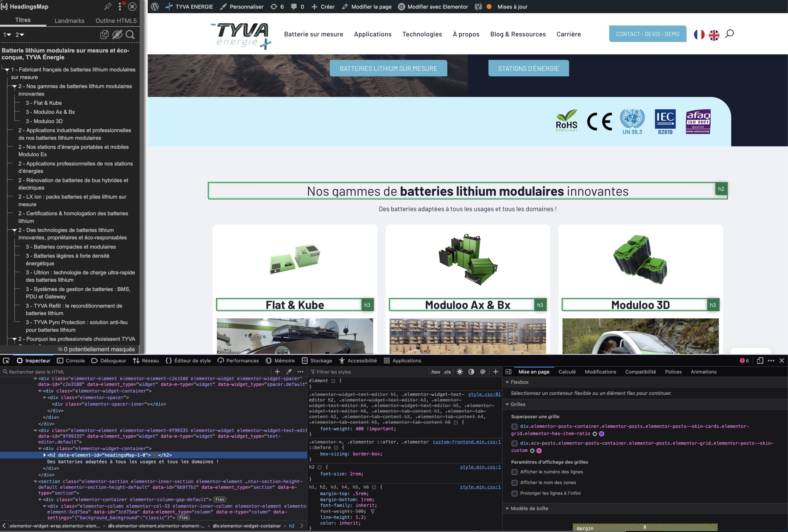Activate the devtools element picker

pyautogui.click(x=6, y=361)
